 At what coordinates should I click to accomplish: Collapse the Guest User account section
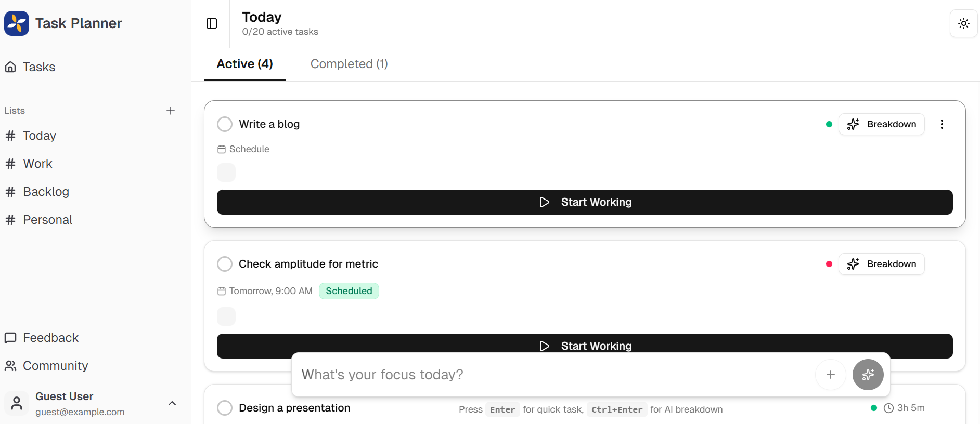(x=172, y=403)
